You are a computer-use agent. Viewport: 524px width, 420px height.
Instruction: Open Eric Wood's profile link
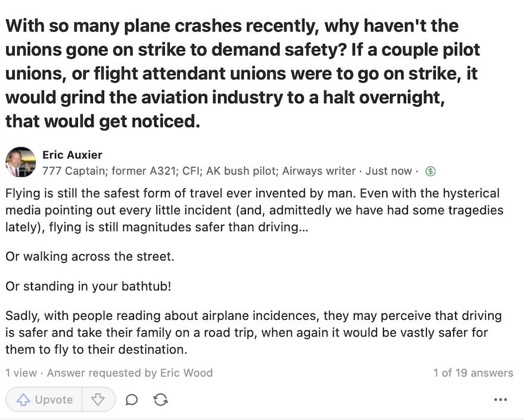[186, 372]
